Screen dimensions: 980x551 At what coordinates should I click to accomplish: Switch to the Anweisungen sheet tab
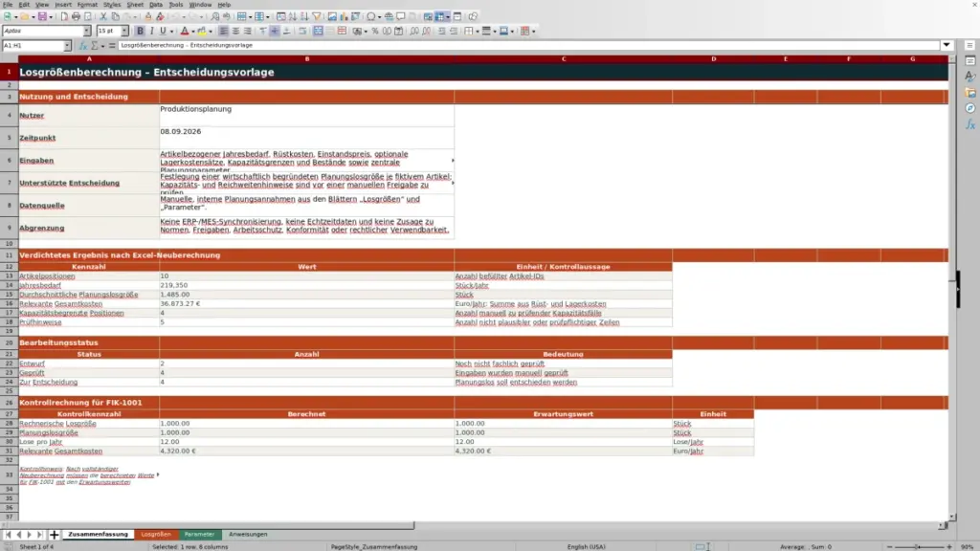tap(248, 535)
